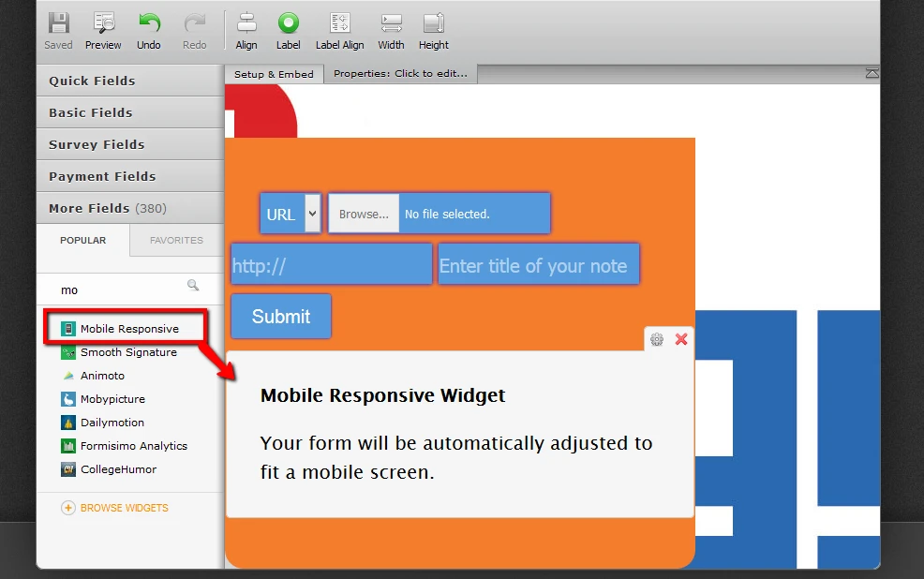Select the Setup & Embed tab

click(274, 73)
